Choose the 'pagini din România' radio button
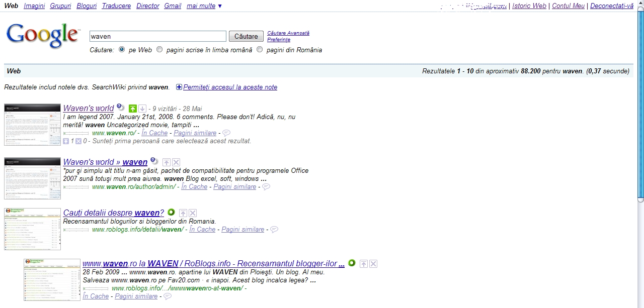644x308 pixels. 260,50
